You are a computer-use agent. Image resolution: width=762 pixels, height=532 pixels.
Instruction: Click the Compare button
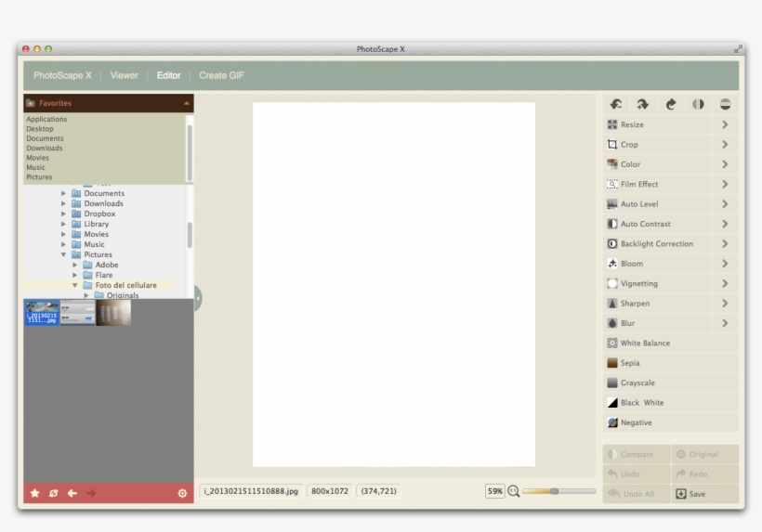click(x=637, y=454)
